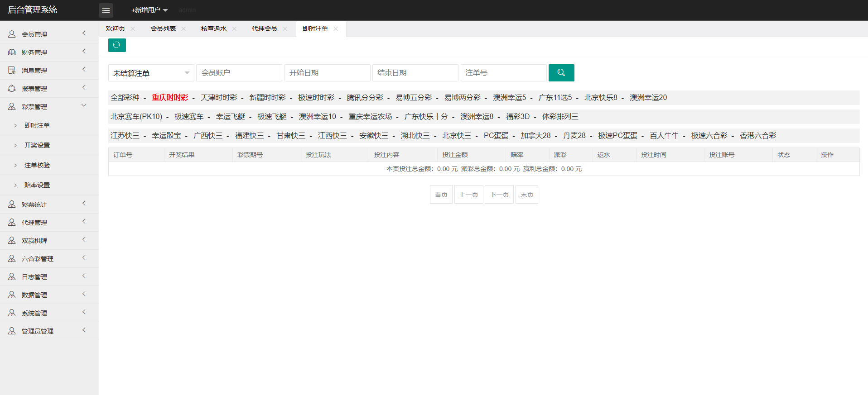Click the 消息管理 sidebar icon
This screenshot has height=395, width=868.
pyautogui.click(x=12, y=70)
